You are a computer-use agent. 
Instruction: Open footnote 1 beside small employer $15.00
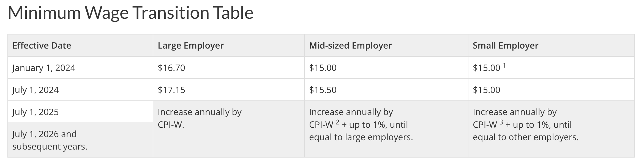coord(504,66)
